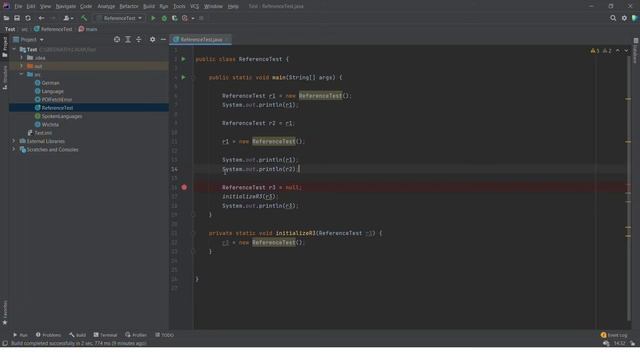This screenshot has width=640, height=360.
Task: Open Problems tool window button
Action: [48, 335]
